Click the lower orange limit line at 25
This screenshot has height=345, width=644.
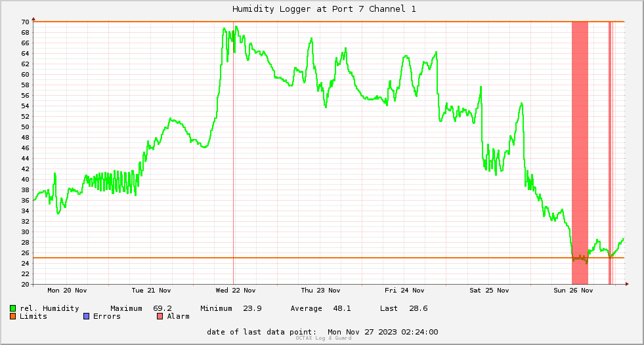tap(329, 258)
